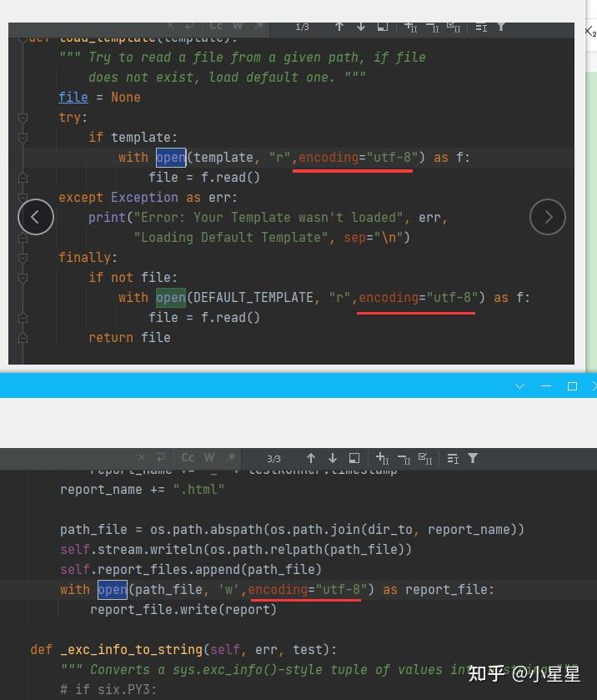Collapse the try: block fold marker
The width and height of the screenshot is (597, 700).
[23, 118]
